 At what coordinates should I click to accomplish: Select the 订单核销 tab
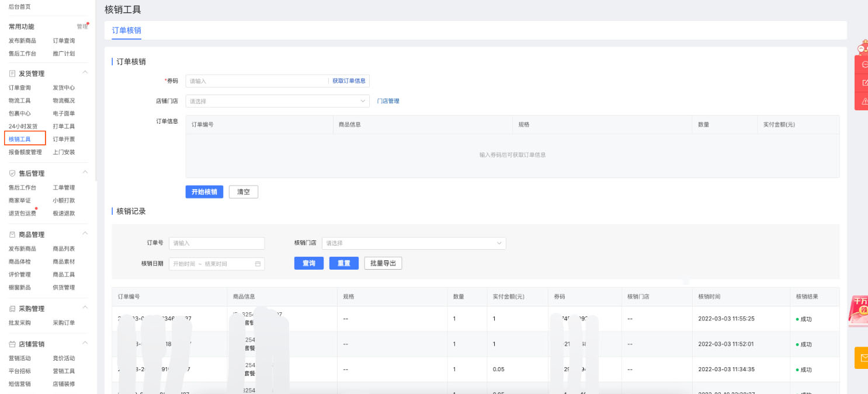click(x=126, y=30)
